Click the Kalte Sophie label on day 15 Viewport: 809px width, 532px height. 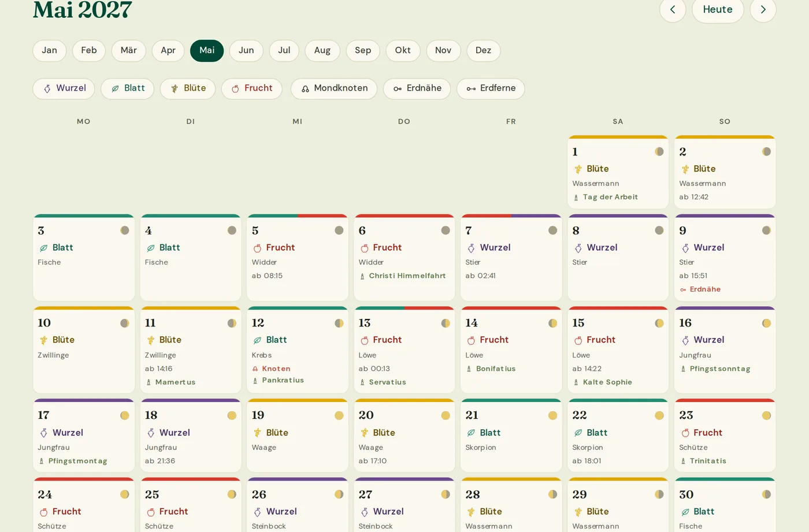[x=607, y=382]
